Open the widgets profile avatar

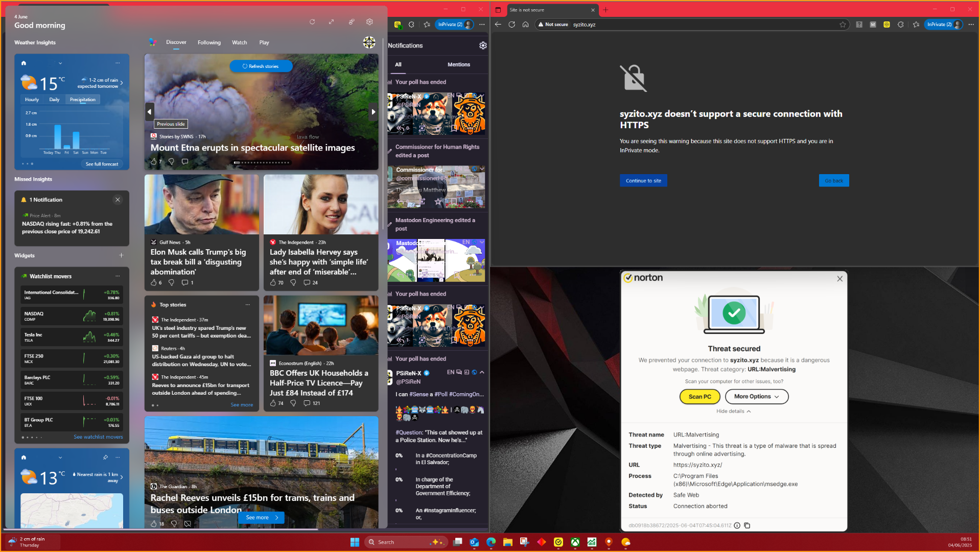tap(369, 42)
